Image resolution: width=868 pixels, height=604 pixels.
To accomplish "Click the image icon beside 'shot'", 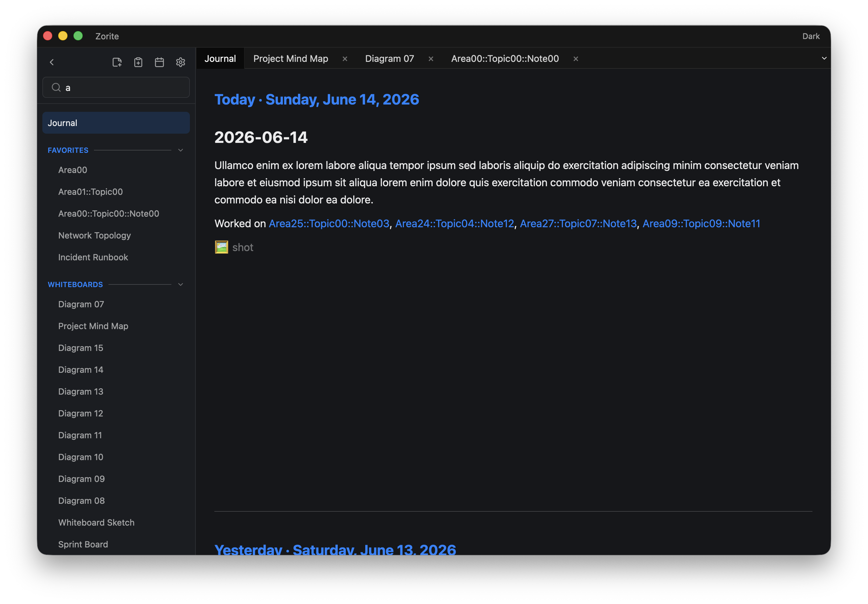I will [222, 247].
